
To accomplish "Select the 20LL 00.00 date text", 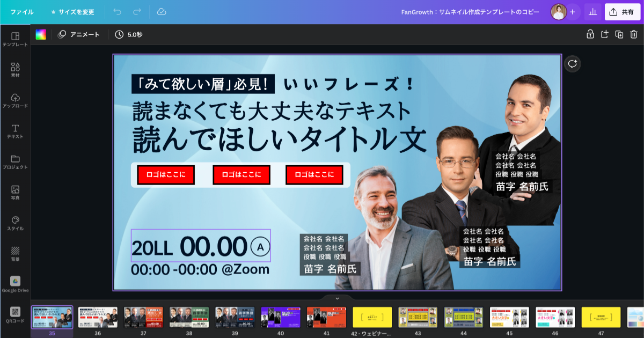I will click(189, 247).
